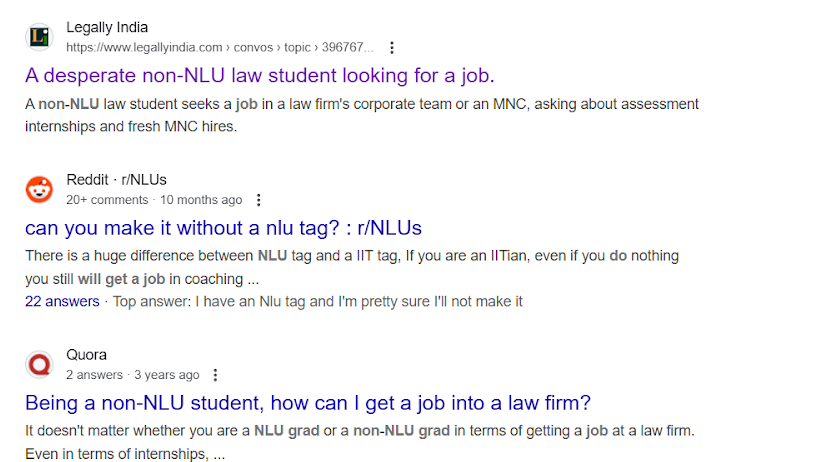Open three-dot menu for Quora result
Screen dimensions: 822x462
coord(215,375)
